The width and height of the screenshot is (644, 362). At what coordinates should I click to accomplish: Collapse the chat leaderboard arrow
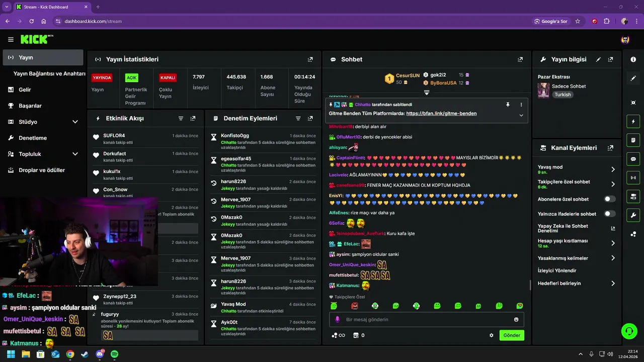[x=427, y=93]
